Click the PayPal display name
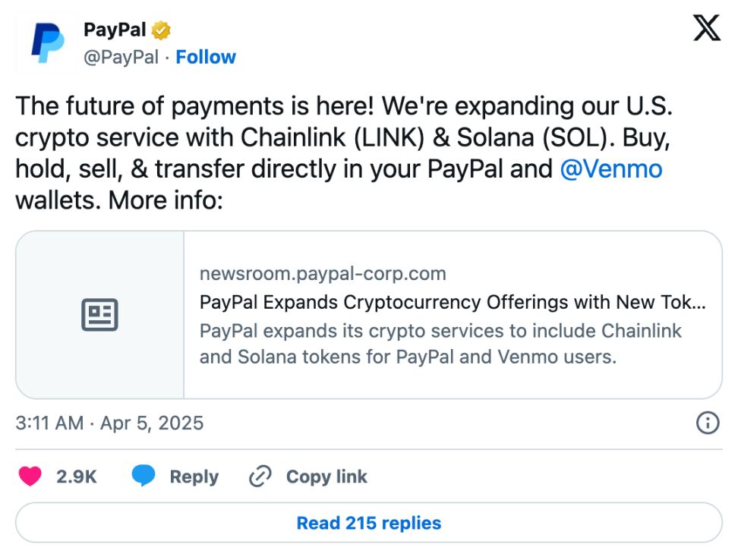 (x=115, y=30)
